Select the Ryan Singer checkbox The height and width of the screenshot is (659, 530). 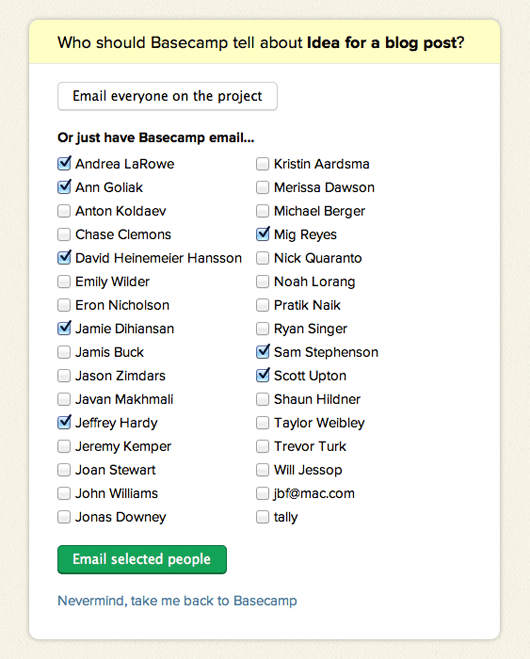click(x=263, y=329)
